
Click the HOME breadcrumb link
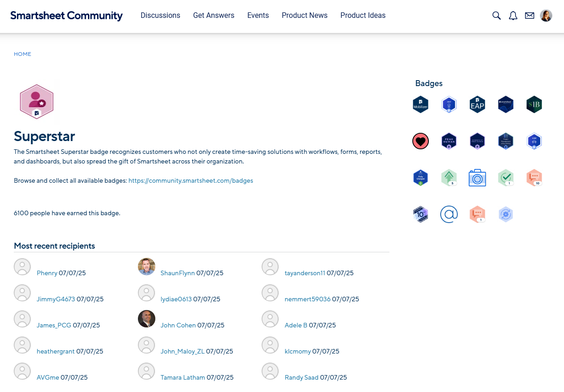pyautogui.click(x=22, y=54)
